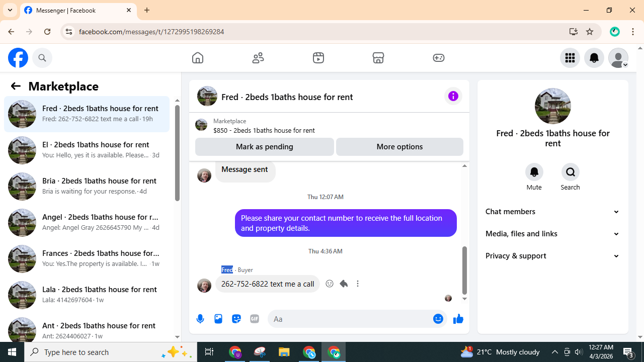Viewport: 644px width, 362px height.
Task: Choose a GIF with the GIF icon
Action: [x=255, y=319]
